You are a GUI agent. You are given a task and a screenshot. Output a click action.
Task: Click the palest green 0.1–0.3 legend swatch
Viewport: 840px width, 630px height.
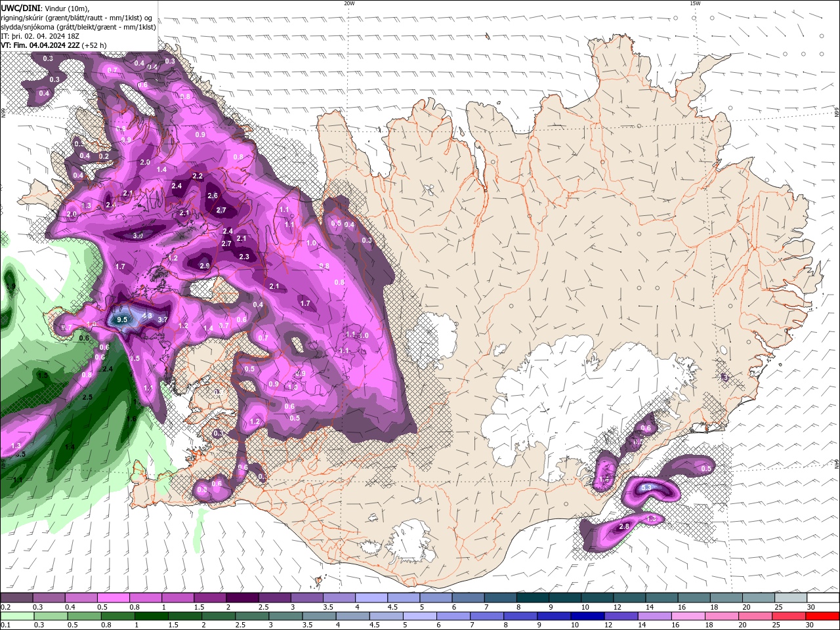pyautogui.click(x=17, y=616)
